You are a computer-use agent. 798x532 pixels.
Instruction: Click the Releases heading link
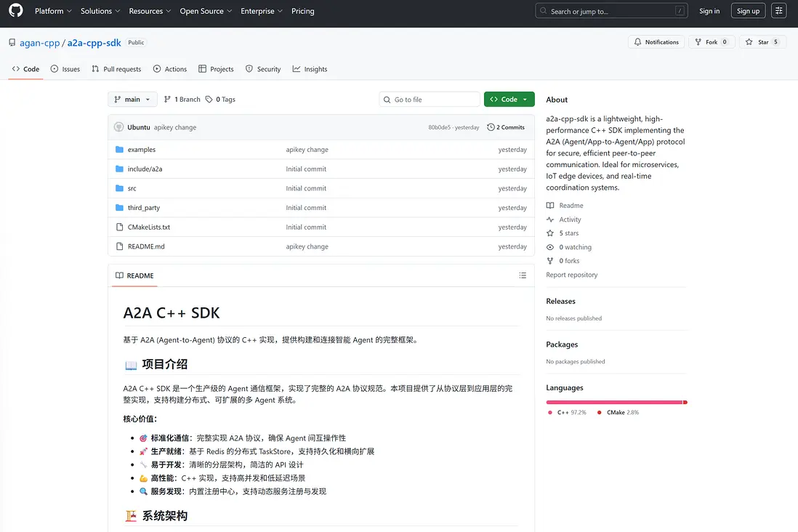[560, 302]
